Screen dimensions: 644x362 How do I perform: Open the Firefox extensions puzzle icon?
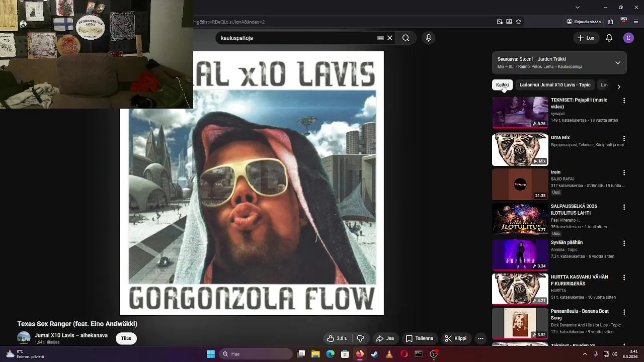(610, 22)
